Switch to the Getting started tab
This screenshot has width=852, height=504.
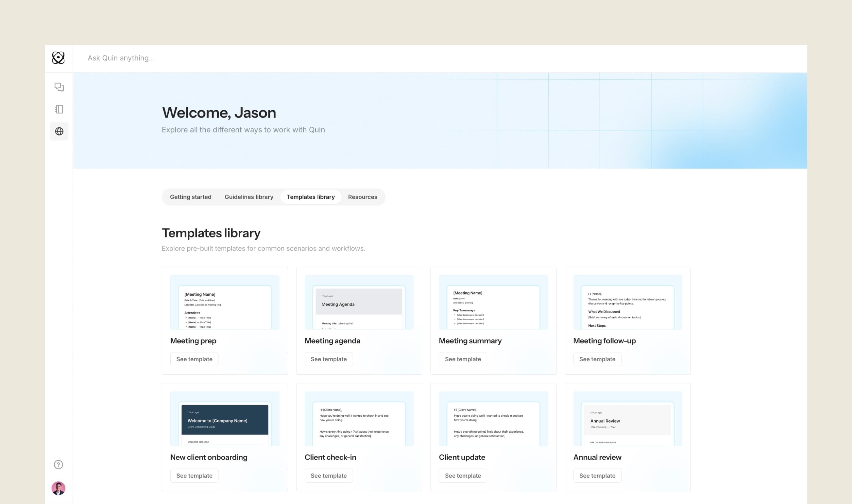(x=190, y=197)
